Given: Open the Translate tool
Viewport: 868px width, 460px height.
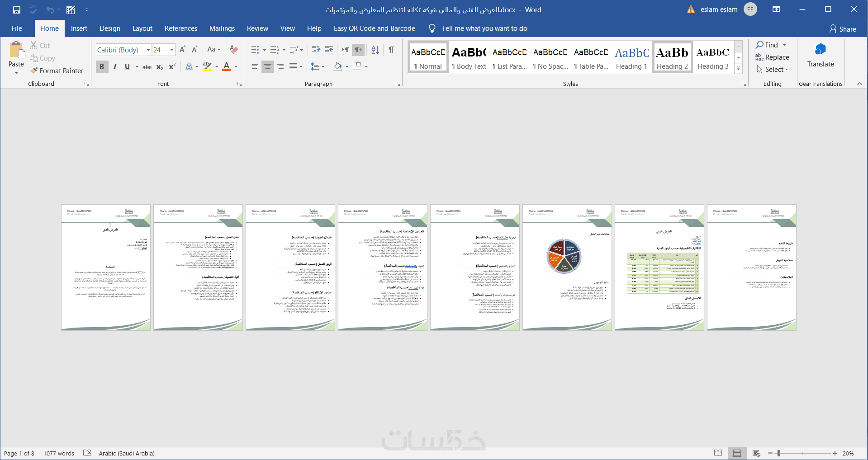Looking at the screenshot, I should pos(821,55).
